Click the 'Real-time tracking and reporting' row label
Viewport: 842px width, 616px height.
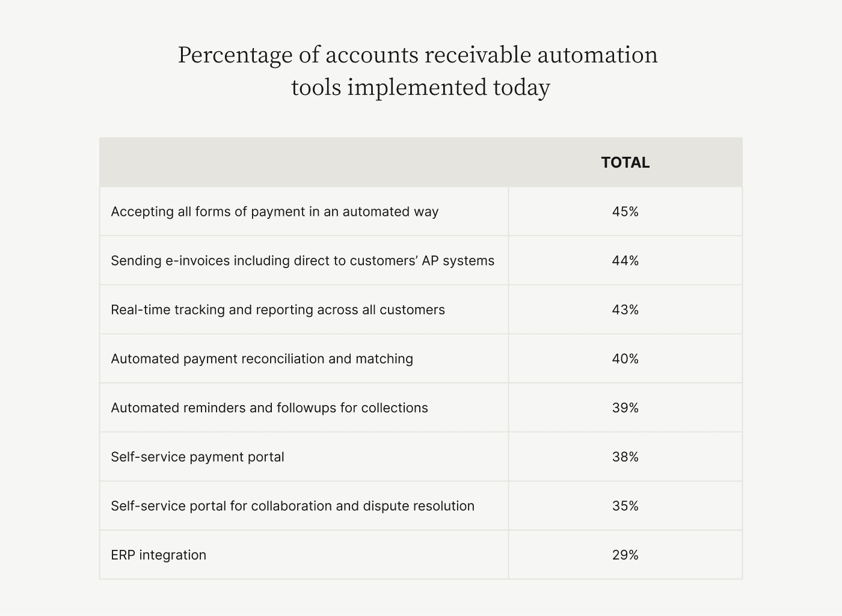(278, 310)
